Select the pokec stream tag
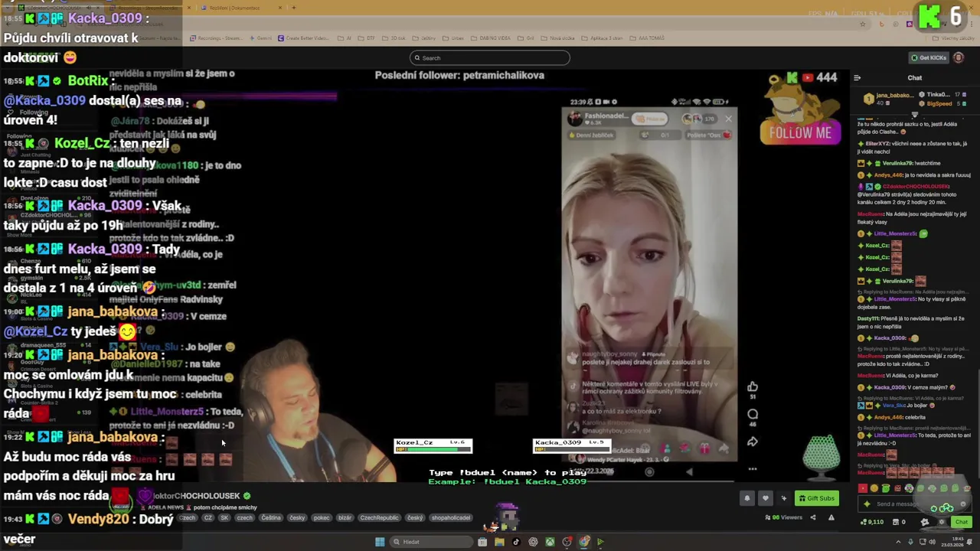Image resolution: width=980 pixels, height=551 pixels. [322, 517]
